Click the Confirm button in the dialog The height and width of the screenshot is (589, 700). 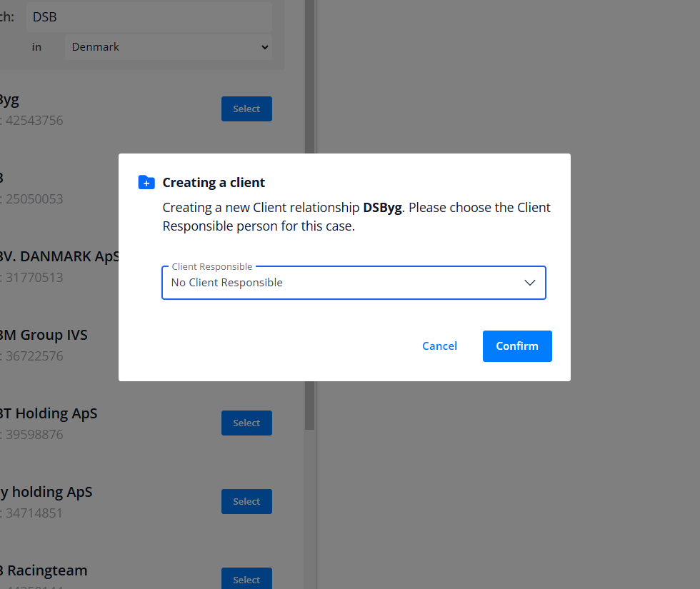point(517,346)
